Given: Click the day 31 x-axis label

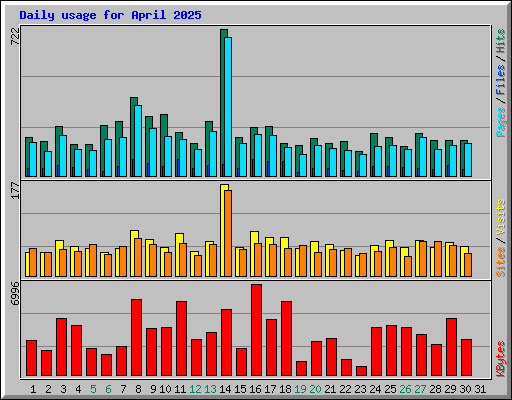Looking at the screenshot, I should [x=480, y=389].
